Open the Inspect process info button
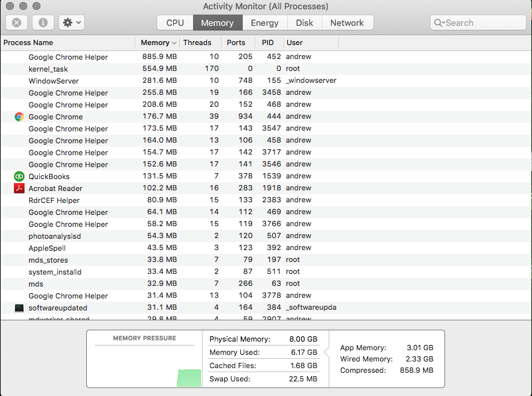 (42, 23)
